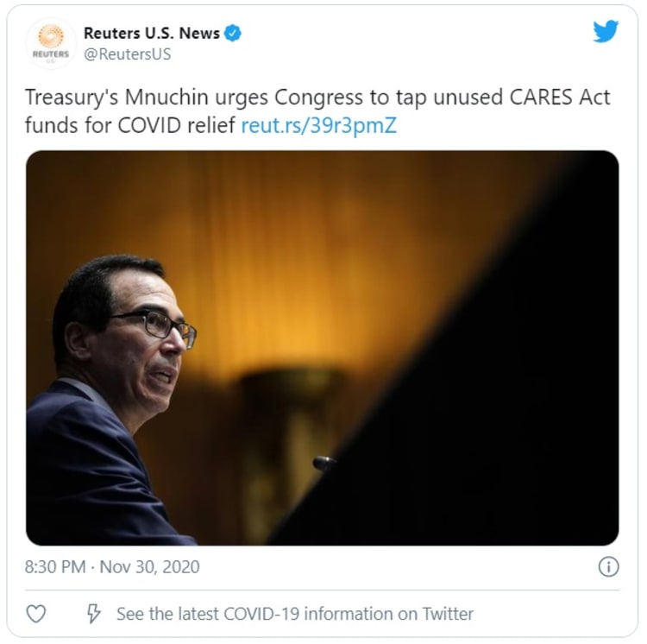Open the tweet info circle icon

tap(608, 567)
